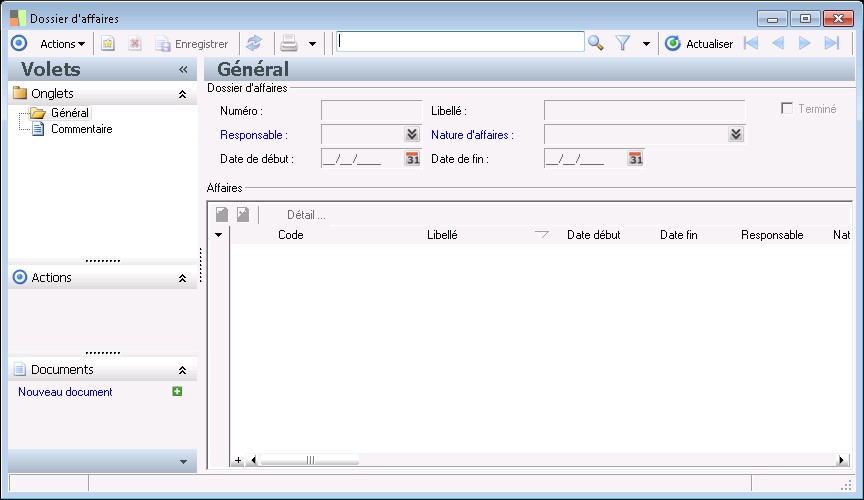This screenshot has height=500, width=864.
Task: Sort by the Date fin column header
Action: click(678, 235)
